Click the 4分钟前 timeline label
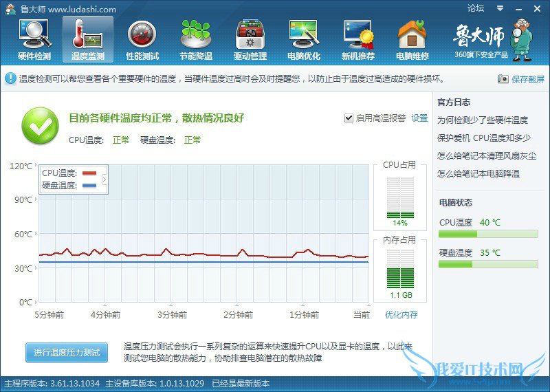 click(105, 314)
